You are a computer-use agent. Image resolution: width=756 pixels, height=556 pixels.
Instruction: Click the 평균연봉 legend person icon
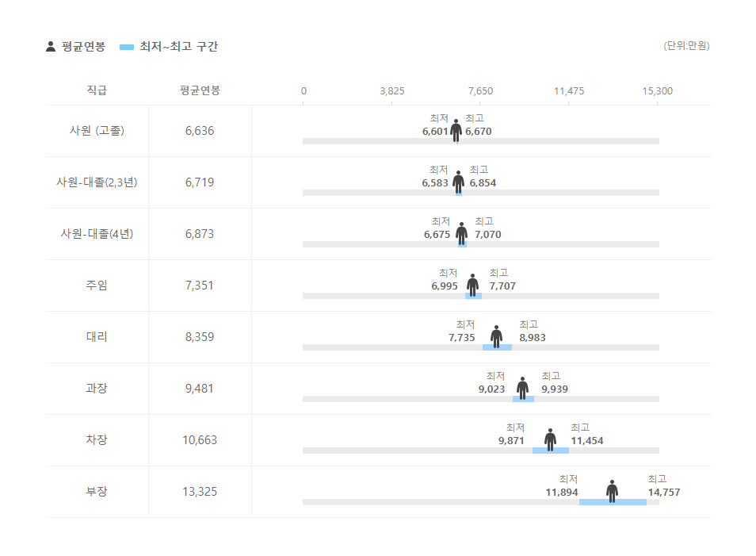(51, 47)
